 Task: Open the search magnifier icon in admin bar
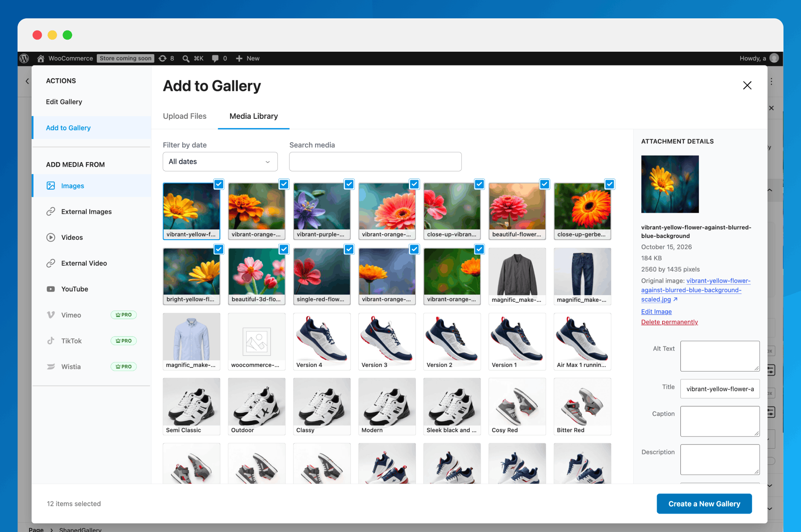coord(186,58)
